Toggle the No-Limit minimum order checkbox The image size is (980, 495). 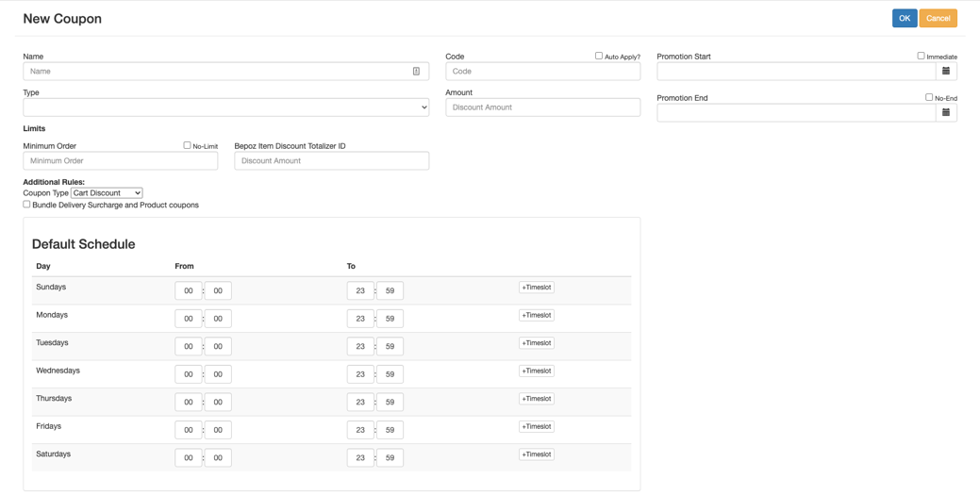187,145
